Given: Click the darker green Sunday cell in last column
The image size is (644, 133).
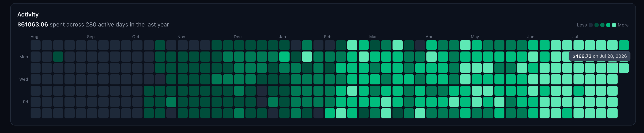Looking at the screenshot, I should (x=624, y=45).
